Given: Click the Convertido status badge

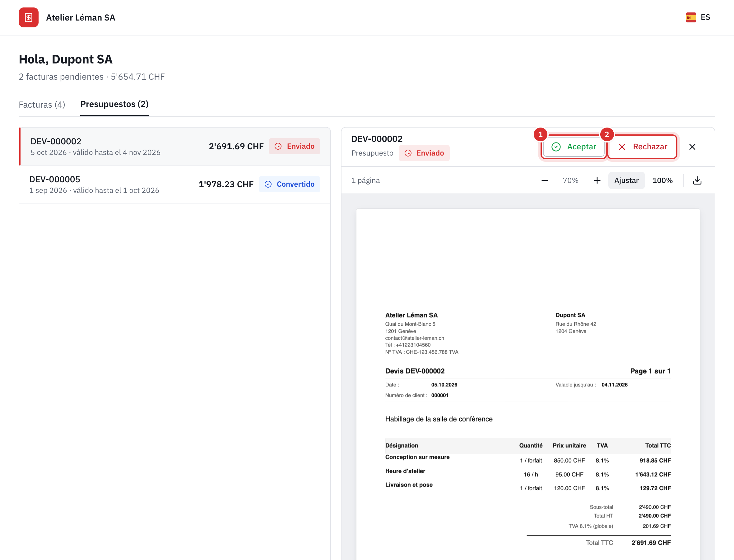Looking at the screenshot, I should point(290,184).
